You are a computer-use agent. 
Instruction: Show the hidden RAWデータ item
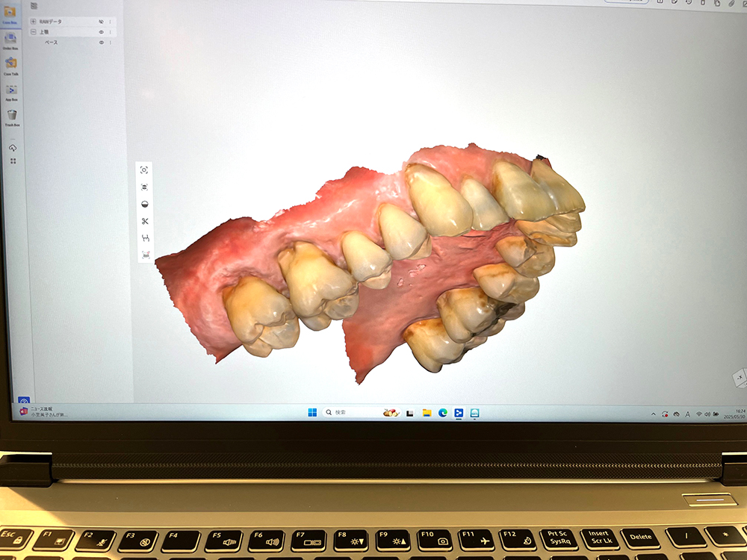pyautogui.click(x=101, y=22)
